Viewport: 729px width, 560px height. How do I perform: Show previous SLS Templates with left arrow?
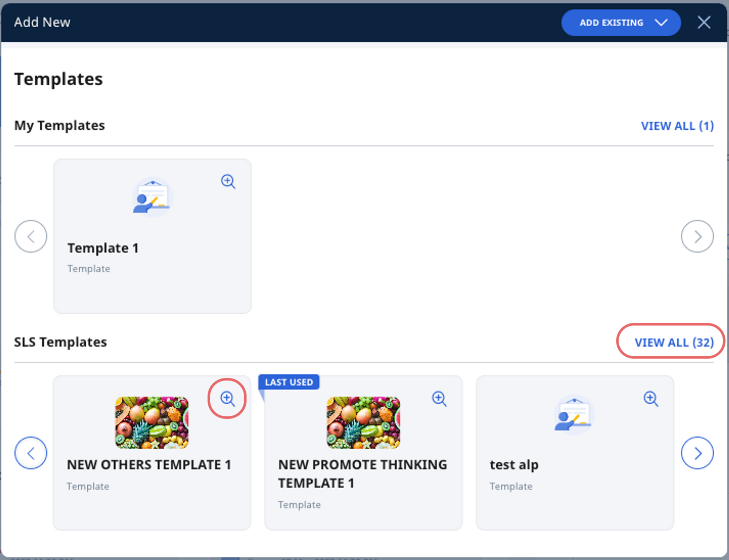[31, 453]
